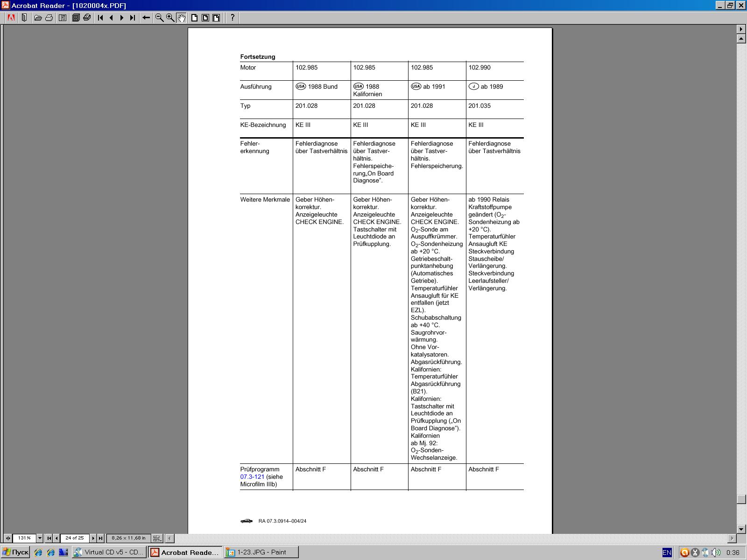
Task: Open the 07.3-121 link in Prüfprogramm row
Action: 252,476
